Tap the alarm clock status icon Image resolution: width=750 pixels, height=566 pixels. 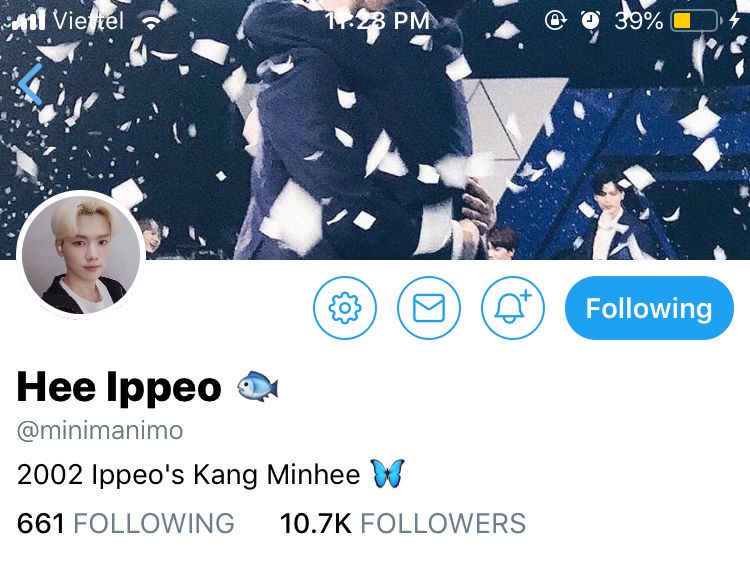click(x=591, y=21)
